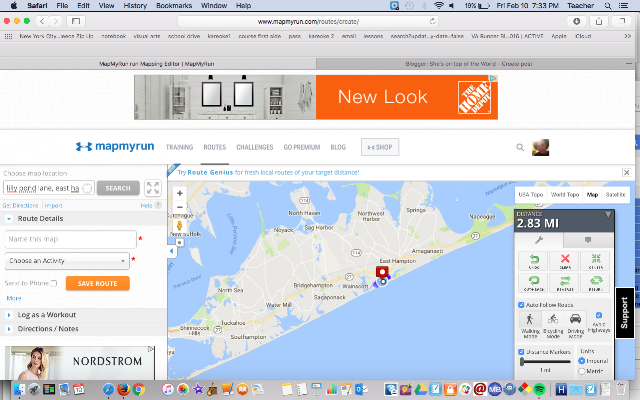Open user profile avatar
640x400 pixels.
coord(540,147)
